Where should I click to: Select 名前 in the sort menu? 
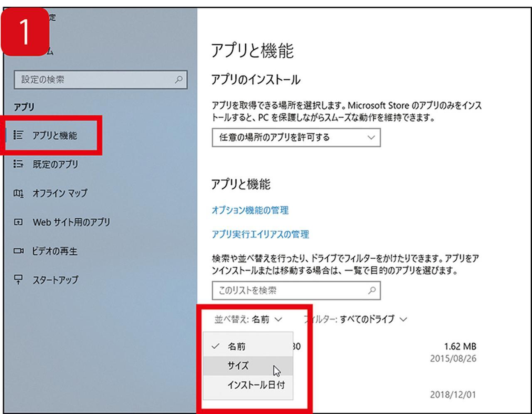(236, 346)
